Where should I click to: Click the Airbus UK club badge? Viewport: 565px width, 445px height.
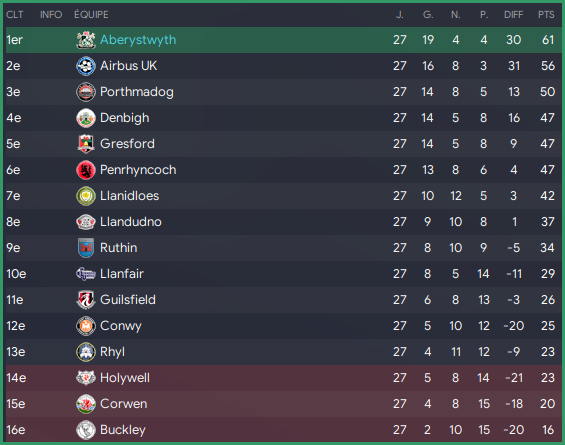tap(86, 66)
